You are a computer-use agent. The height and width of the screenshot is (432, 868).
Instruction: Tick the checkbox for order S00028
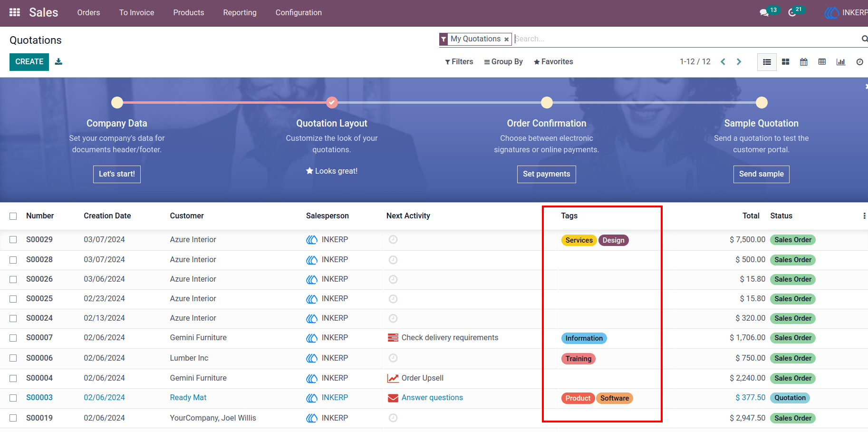pos(13,260)
